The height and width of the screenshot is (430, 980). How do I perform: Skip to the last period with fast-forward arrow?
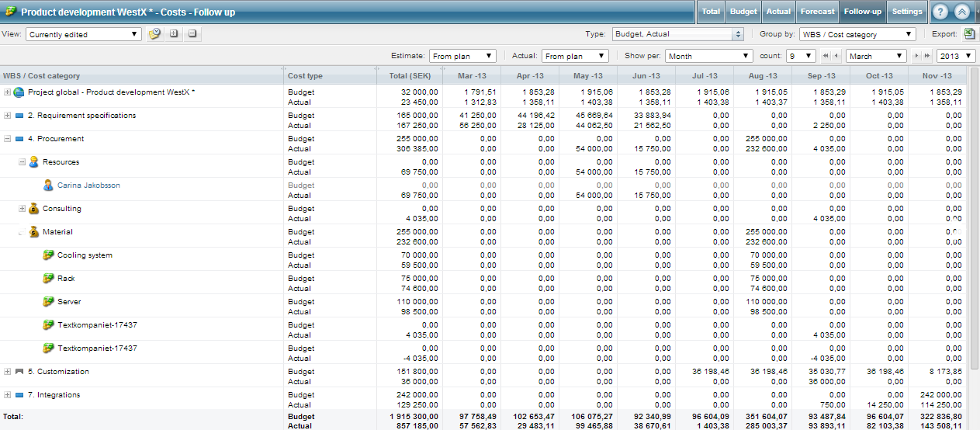tap(926, 56)
